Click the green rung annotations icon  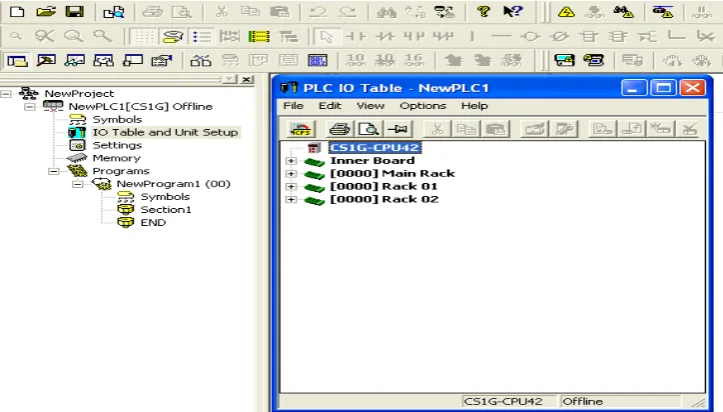click(259, 36)
